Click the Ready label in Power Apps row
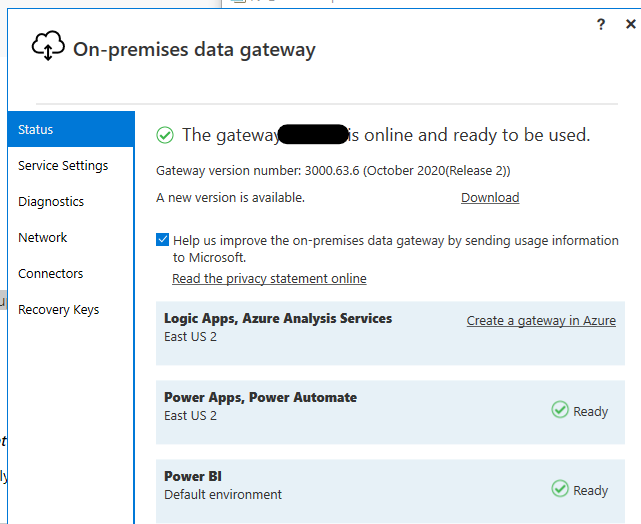 pos(590,411)
